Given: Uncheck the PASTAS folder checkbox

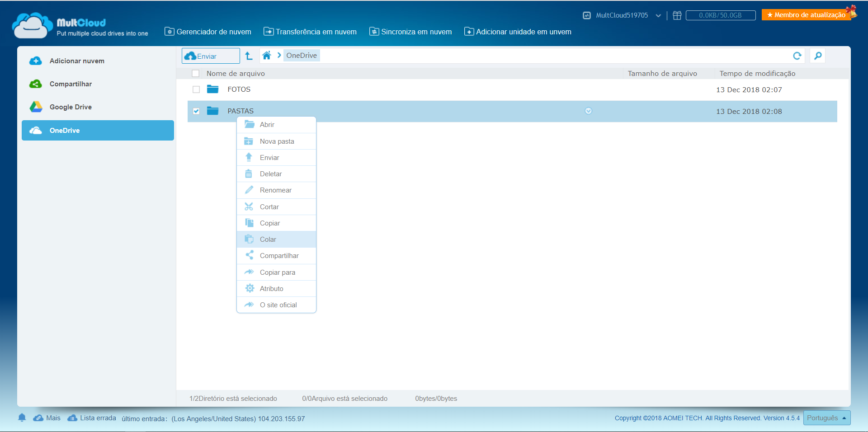Looking at the screenshot, I should (x=196, y=111).
